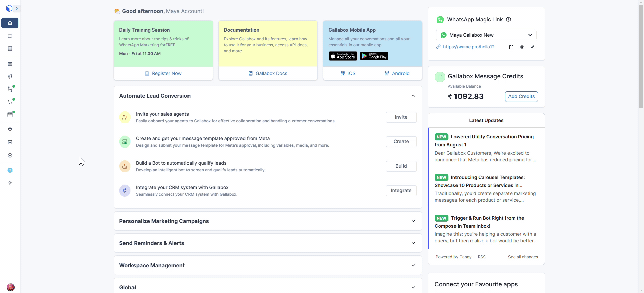Viewport: 644px width, 293px height.
Task: Open the conversations chat icon in sidebar
Action: point(10,36)
